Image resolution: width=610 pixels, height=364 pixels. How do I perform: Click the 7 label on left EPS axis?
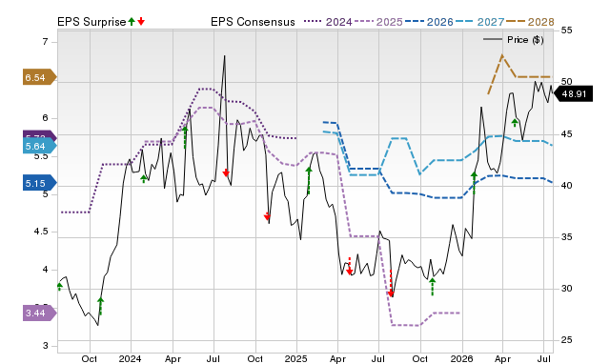45,42
